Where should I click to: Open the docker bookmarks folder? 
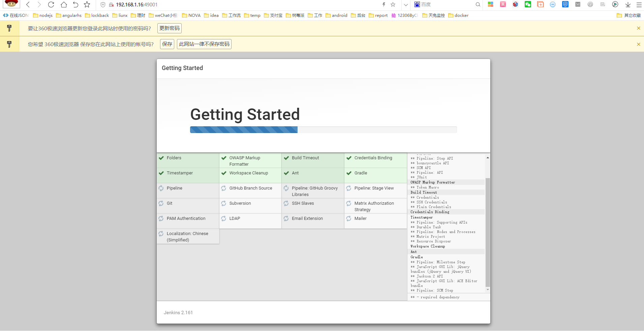point(458,15)
